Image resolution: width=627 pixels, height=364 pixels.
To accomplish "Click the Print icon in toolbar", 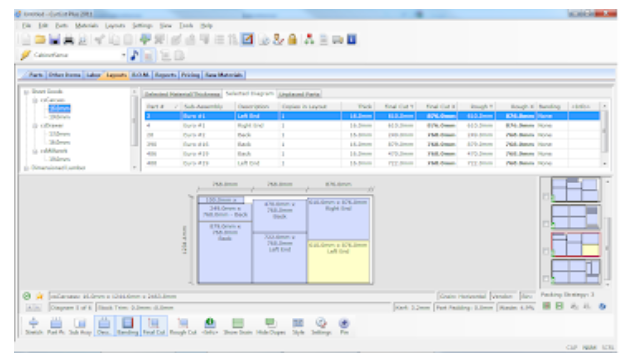I will click(69, 40).
